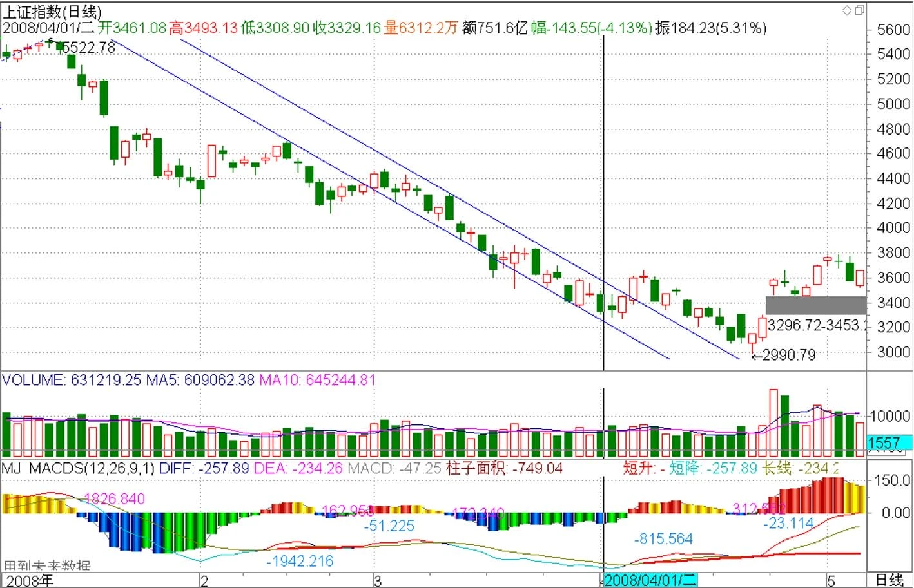Select the gray 3296.72-3453 gap zone
This screenshot has height=588, width=914.
coord(816,305)
